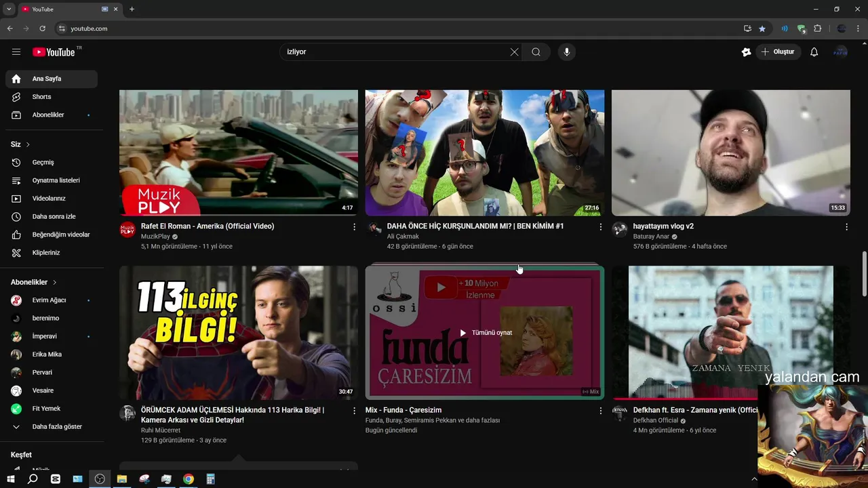Open Videolarınız page
Image resolution: width=868 pixels, height=488 pixels.
(x=52, y=199)
